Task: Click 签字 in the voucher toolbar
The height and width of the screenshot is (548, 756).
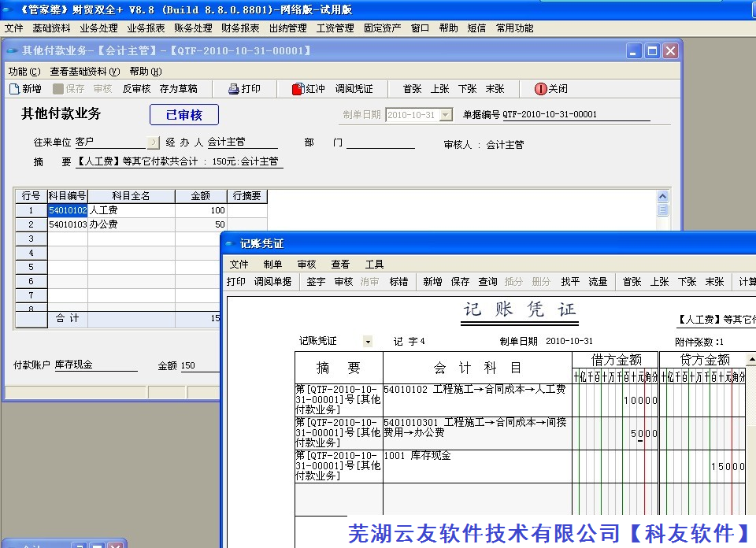Action: tap(316, 282)
